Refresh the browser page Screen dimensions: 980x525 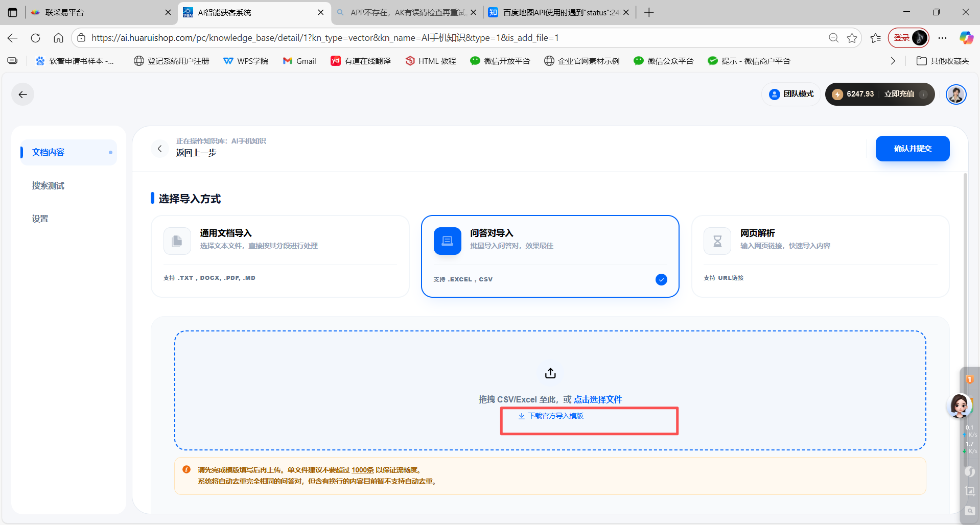coord(35,38)
